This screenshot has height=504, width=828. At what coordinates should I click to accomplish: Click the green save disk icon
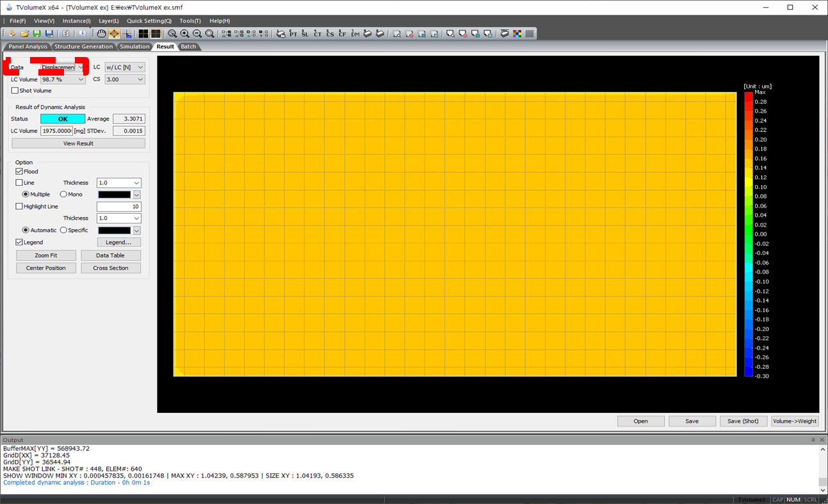point(37,33)
